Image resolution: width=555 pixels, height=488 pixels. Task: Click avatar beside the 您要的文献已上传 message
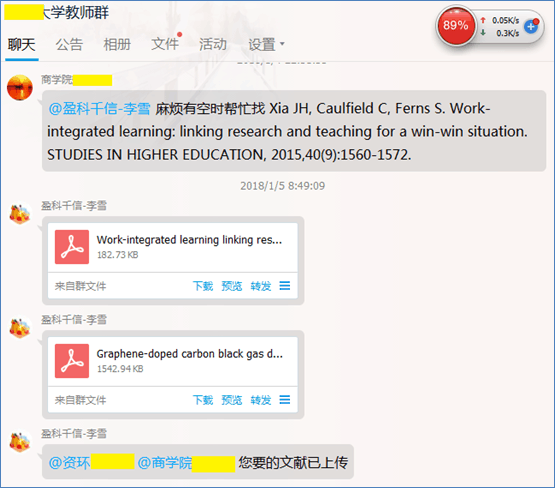(x=20, y=442)
